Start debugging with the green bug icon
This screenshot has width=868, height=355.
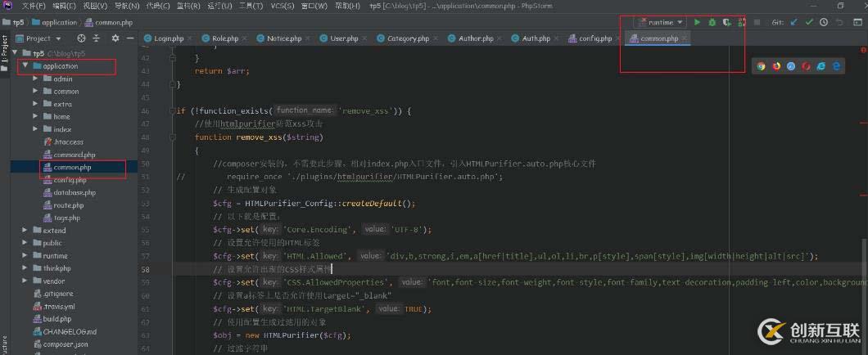click(712, 23)
